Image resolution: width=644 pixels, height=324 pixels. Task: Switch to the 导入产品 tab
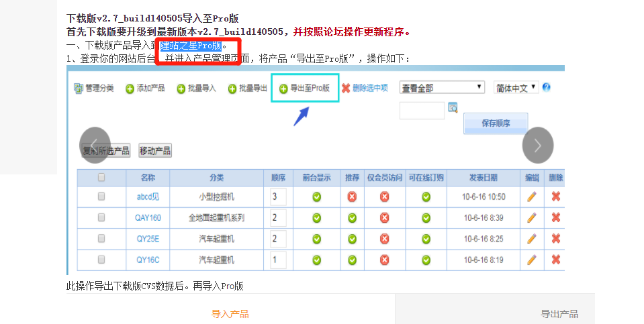click(x=230, y=314)
